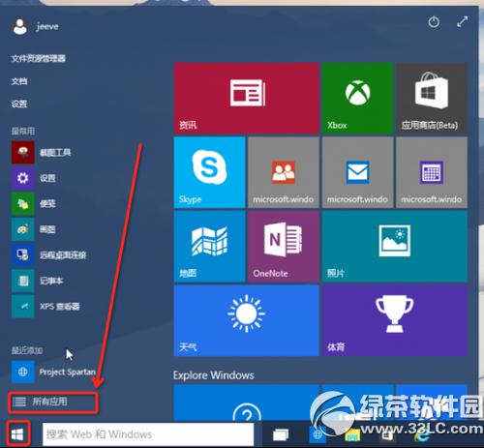This screenshot has height=448, width=484.
Task: Open the 地图 maps tile
Action: 209,247
